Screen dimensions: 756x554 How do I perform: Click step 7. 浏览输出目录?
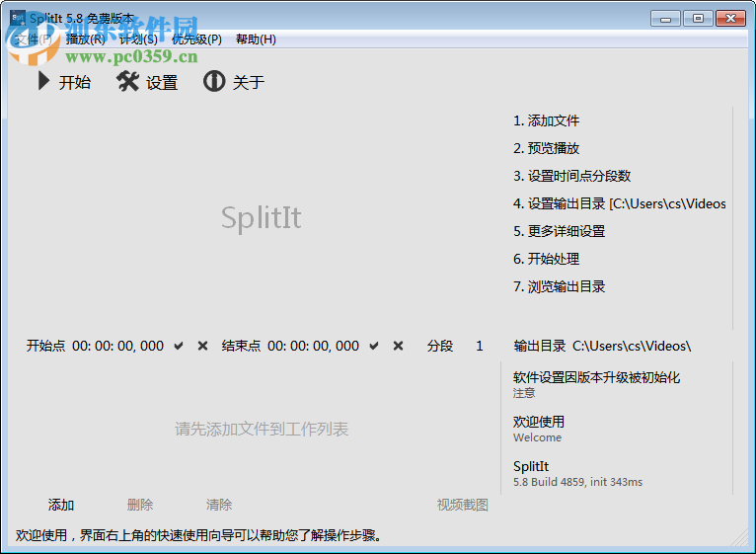click(560, 286)
